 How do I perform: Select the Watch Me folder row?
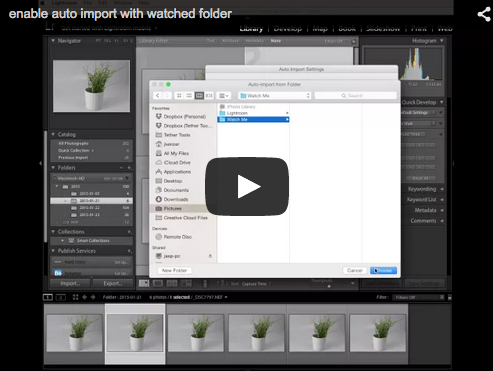click(x=253, y=119)
